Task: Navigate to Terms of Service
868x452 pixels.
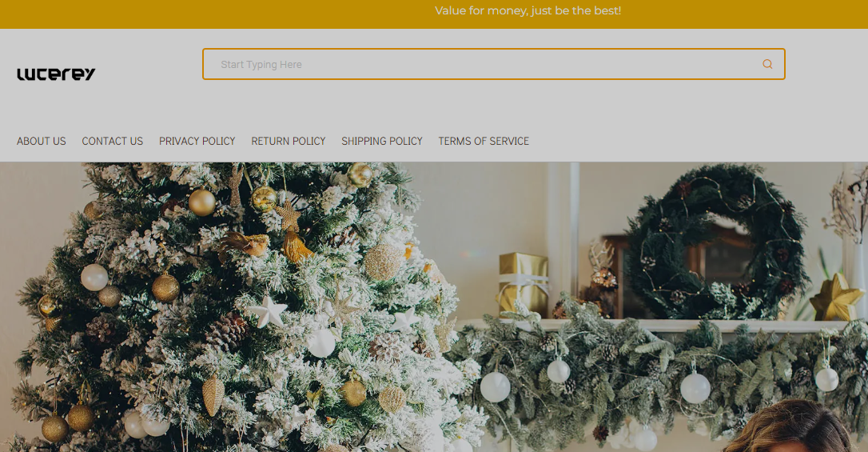Action: [484, 142]
